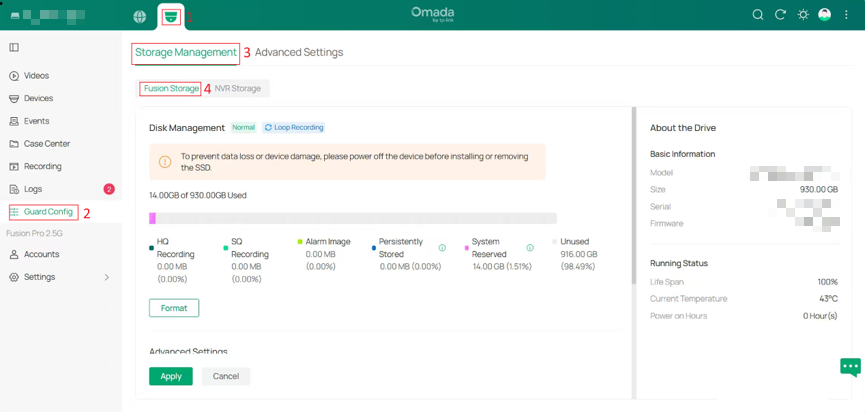This screenshot has height=412, width=865.
Task: Click the '14.00GB of 930.00GB Used' text
Action: (x=197, y=195)
